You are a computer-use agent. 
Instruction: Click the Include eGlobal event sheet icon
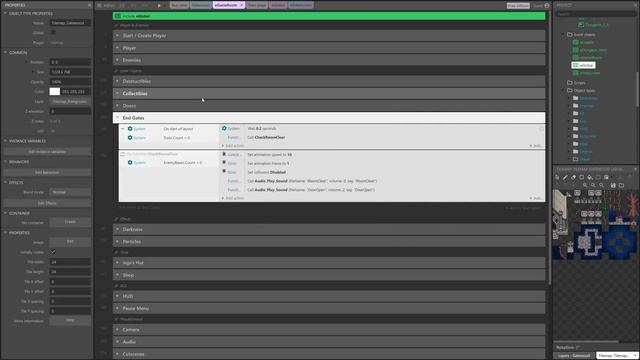(118, 16)
